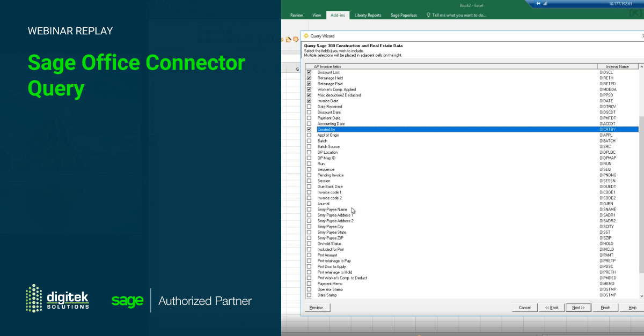Open the View ribbon tab
The width and height of the screenshot is (644, 336).
(317, 15)
